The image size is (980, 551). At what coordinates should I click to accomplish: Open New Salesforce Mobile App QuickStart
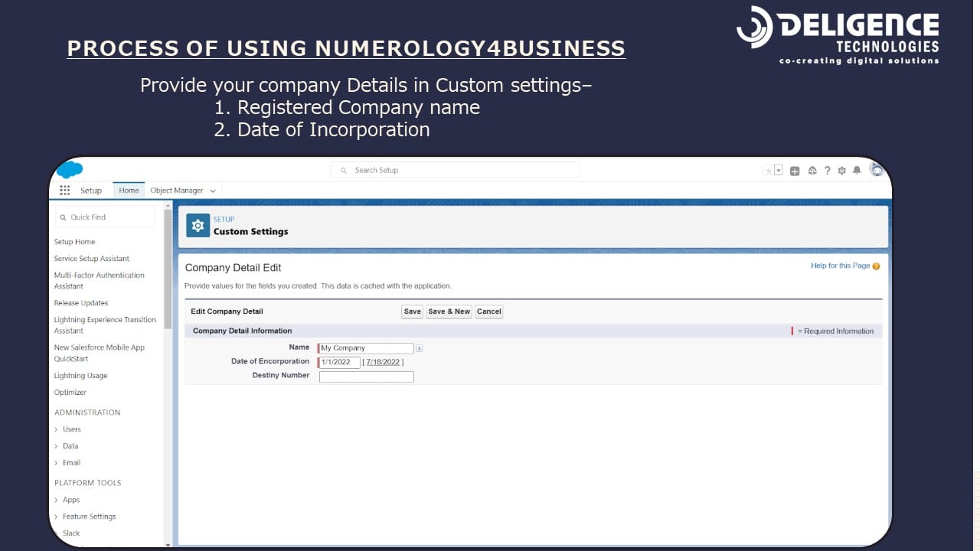pyautogui.click(x=100, y=353)
